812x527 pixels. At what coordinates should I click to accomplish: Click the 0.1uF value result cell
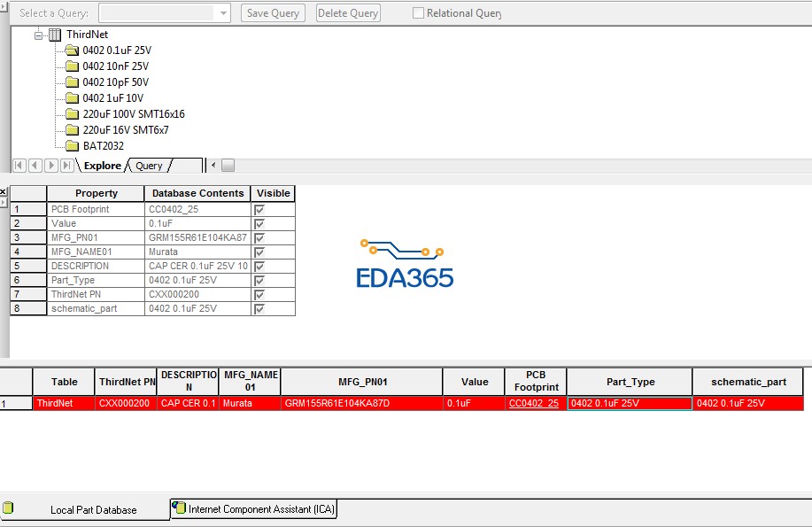pos(474,403)
